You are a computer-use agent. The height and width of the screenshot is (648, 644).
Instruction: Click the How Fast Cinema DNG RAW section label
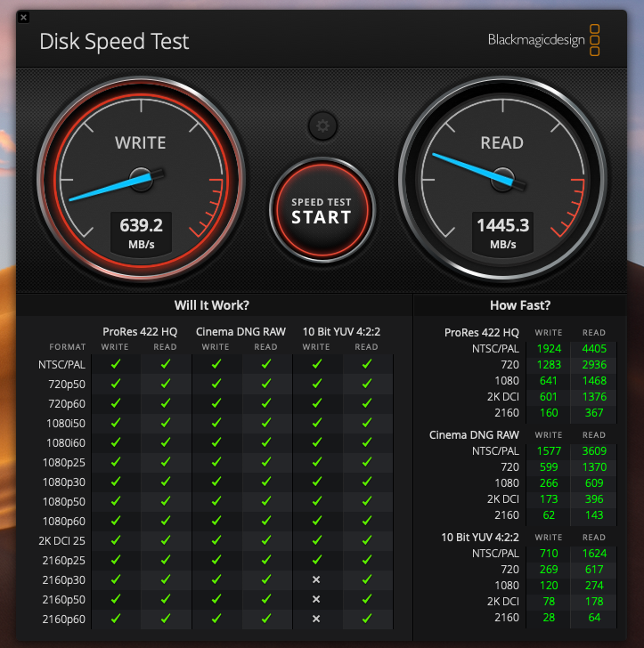(x=474, y=434)
